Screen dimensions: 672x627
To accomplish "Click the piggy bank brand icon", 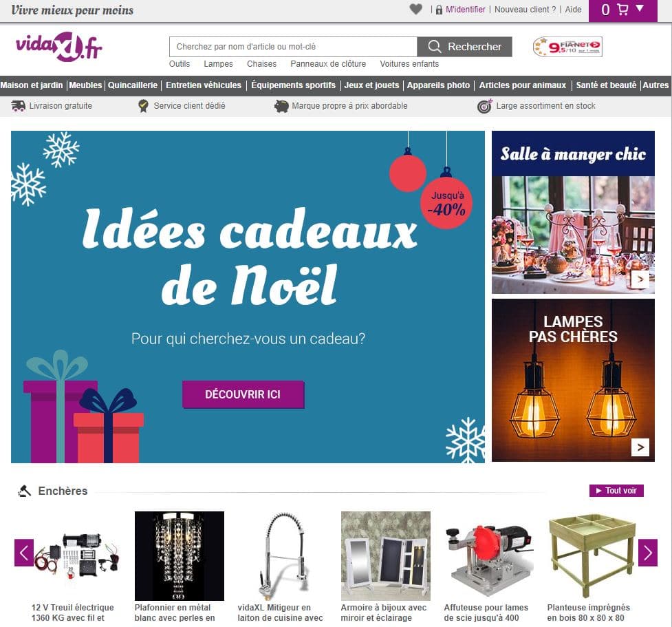I will tap(281, 106).
